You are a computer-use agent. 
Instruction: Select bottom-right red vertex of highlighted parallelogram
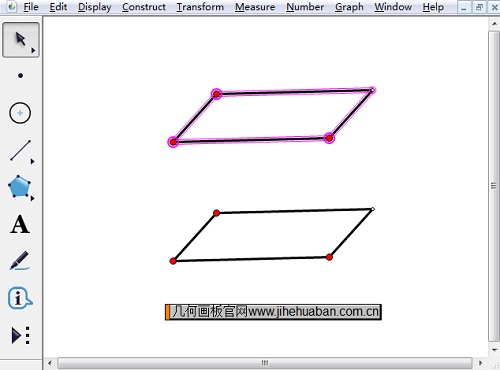[329, 138]
